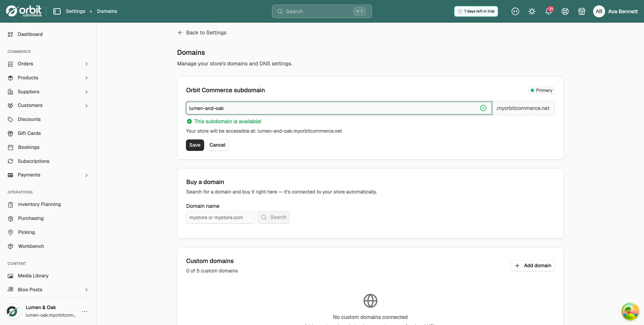Open notifications bell with 31 badge
Viewport: 644px width, 325px height.
(x=549, y=11)
